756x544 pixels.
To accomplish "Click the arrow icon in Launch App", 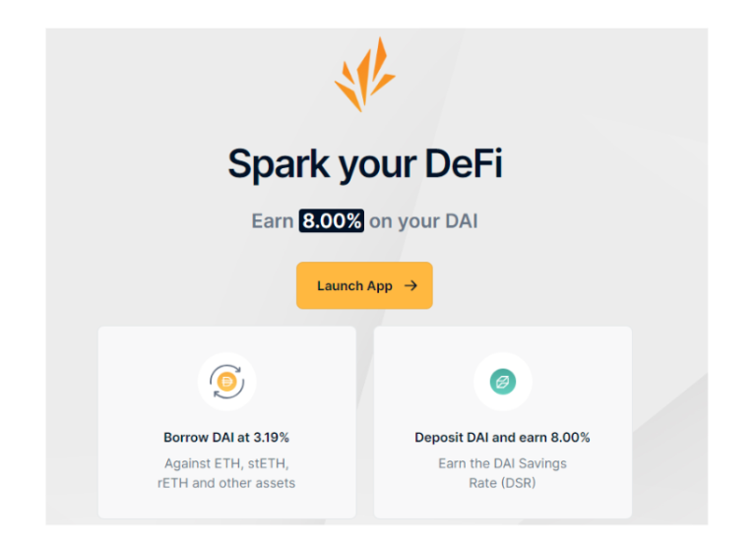I will (x=410, y=285).
